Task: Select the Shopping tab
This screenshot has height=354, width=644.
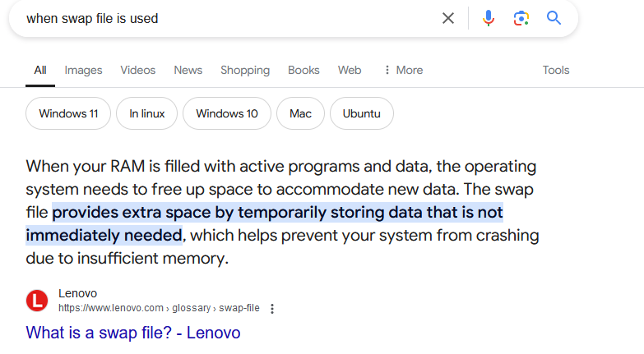Action: tap(245, 70)
